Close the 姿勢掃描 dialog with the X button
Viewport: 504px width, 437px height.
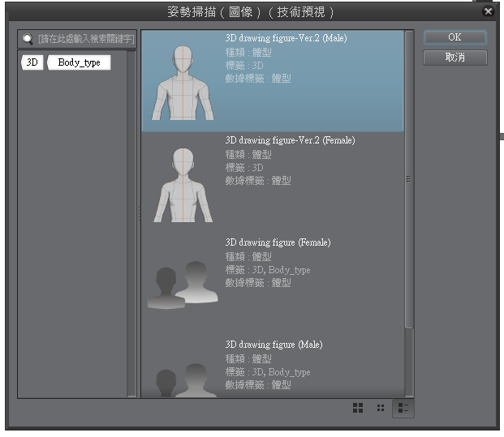point(488,11)
